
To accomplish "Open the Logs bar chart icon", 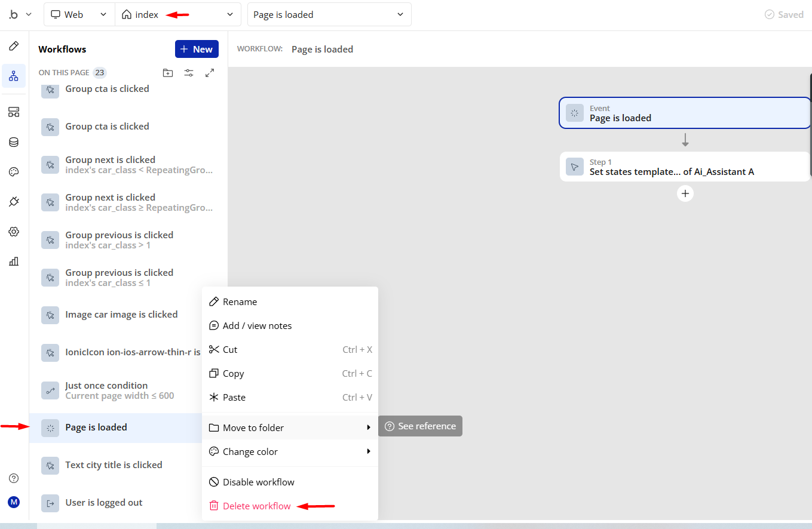I will tap(14, 261).
